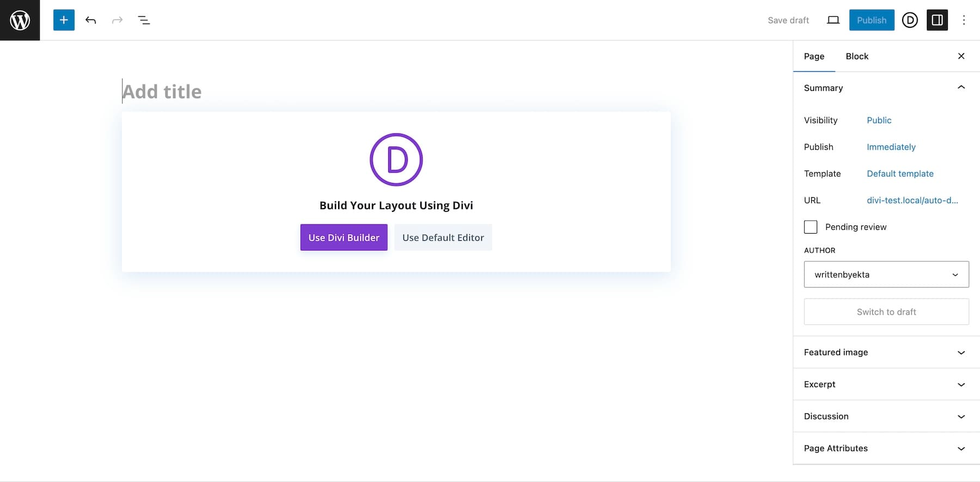Open the three-dot options menu
This screenshot has width=980, height=482.
[x=964, y=20]
